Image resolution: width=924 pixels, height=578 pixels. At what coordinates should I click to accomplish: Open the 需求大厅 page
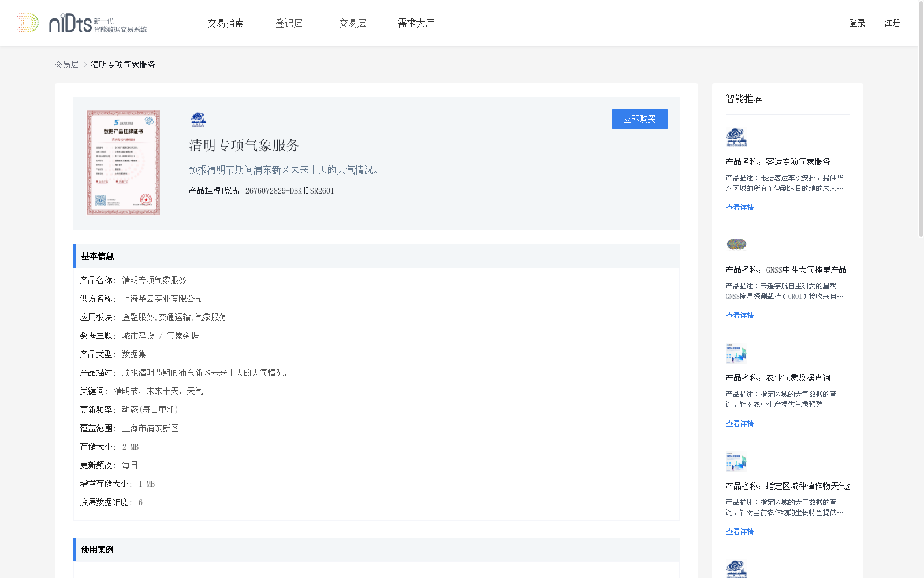pyautogui.click(x=416, y=23)
